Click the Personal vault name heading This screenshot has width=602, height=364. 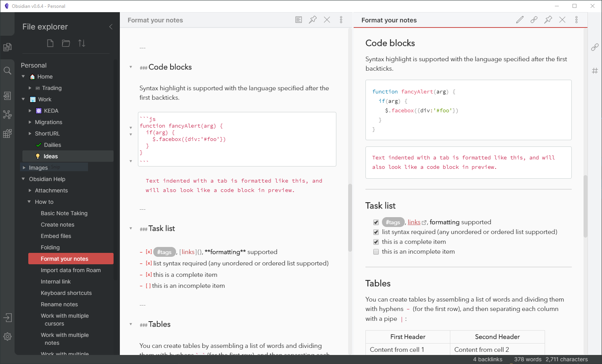[33, 65]
